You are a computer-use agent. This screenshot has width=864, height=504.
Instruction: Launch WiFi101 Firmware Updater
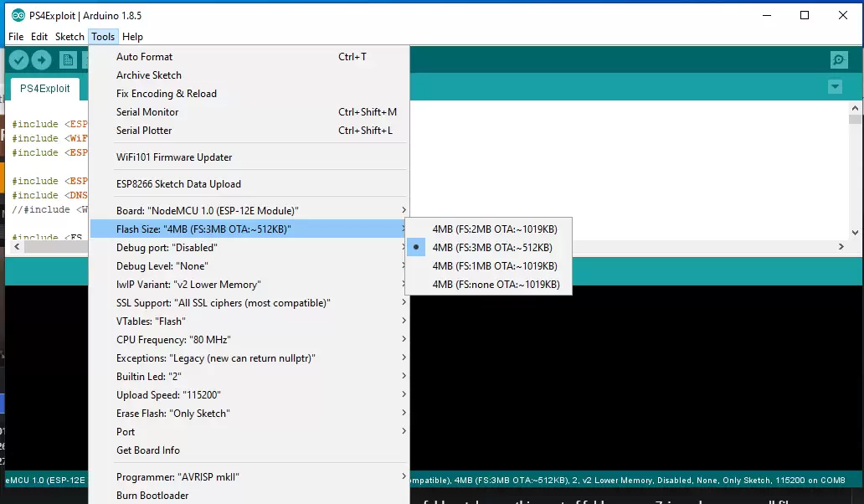tap(249, 157)
